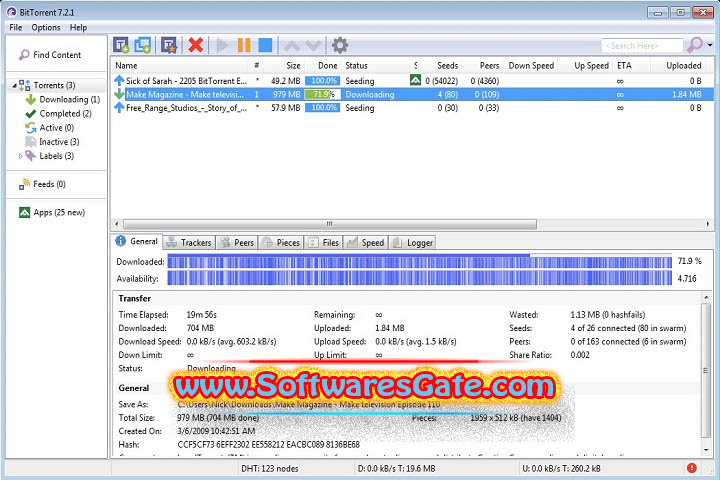Click the seeding arrow icon for Free_Range_Studios
Image resolution: width=720 pixels, height=480 pixels.
click(119, 107)
